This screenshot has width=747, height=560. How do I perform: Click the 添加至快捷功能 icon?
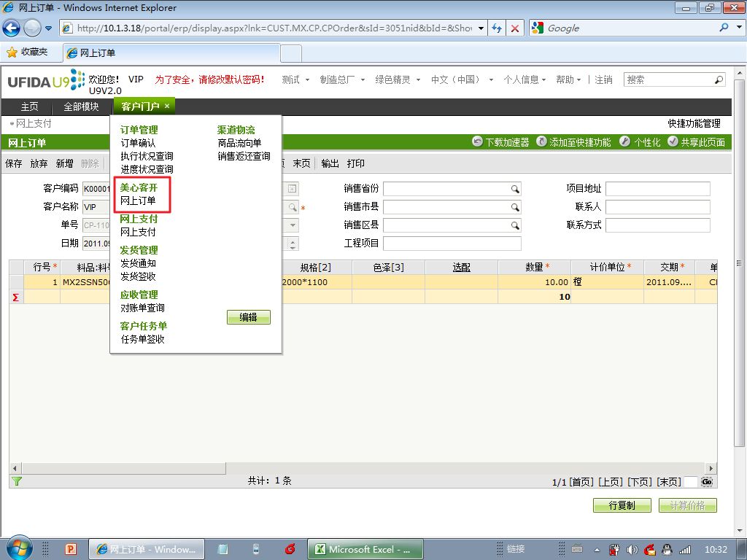(x=542, y=141)
